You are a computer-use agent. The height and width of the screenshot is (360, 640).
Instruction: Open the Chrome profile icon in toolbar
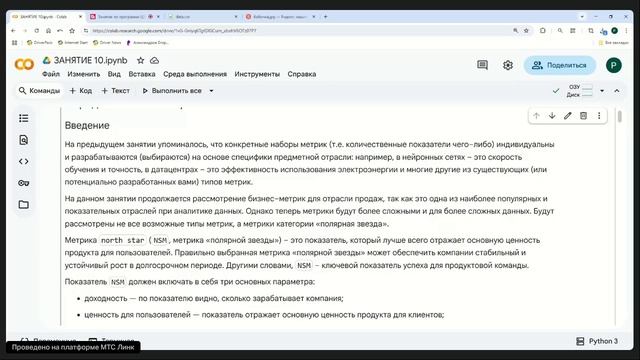pos(614,31)
